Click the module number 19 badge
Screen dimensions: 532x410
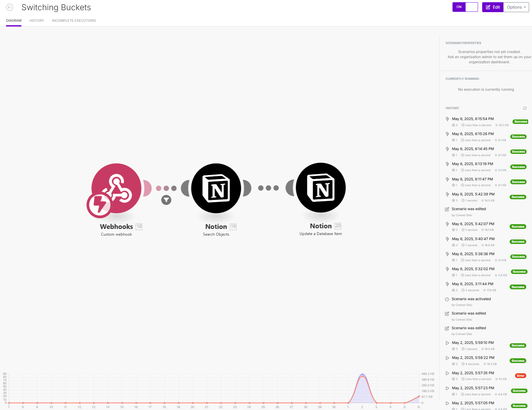point(233,226)
